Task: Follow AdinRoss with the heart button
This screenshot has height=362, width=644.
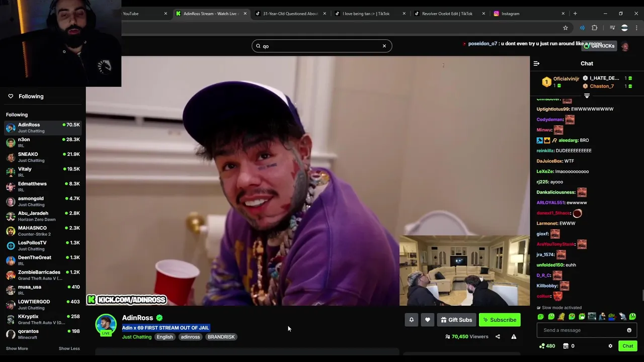Action: tap(428, 320)
